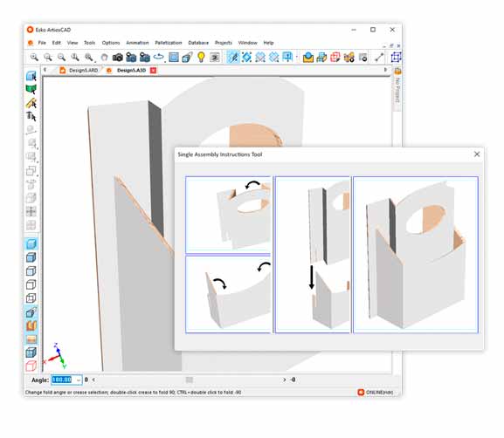Click the slider's right arrow
Image resolution: width=504 pixels, height=438 pixels.
tap(285, 380)
